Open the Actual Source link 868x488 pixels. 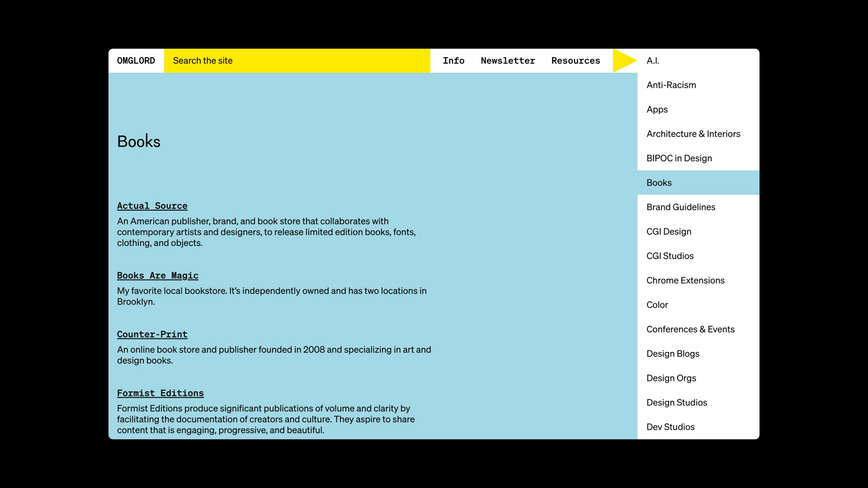pos(152,206)
